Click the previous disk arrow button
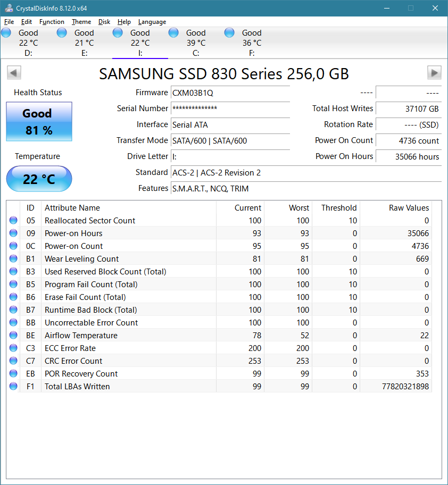 tap(14, 73)
